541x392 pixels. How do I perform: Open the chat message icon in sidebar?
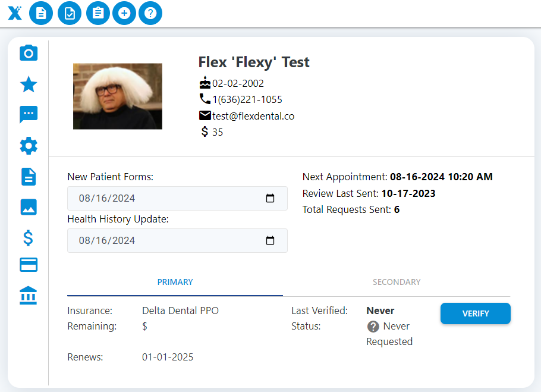(29, 114)
